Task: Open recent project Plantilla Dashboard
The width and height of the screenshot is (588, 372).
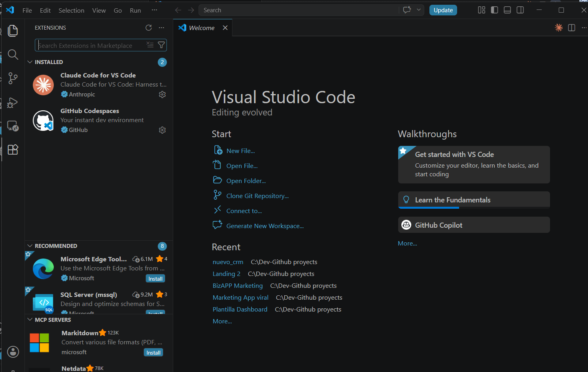Action: [240, 309]
